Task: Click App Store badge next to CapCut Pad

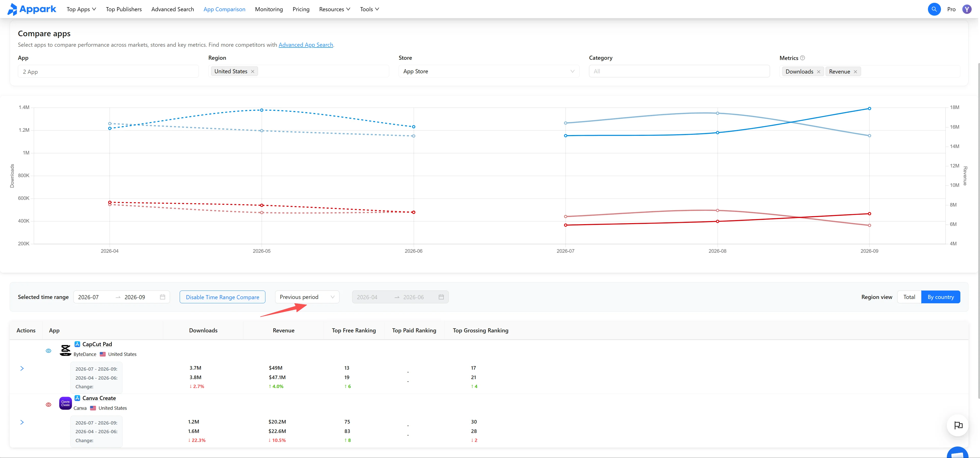Action: (x=77, y=344)
